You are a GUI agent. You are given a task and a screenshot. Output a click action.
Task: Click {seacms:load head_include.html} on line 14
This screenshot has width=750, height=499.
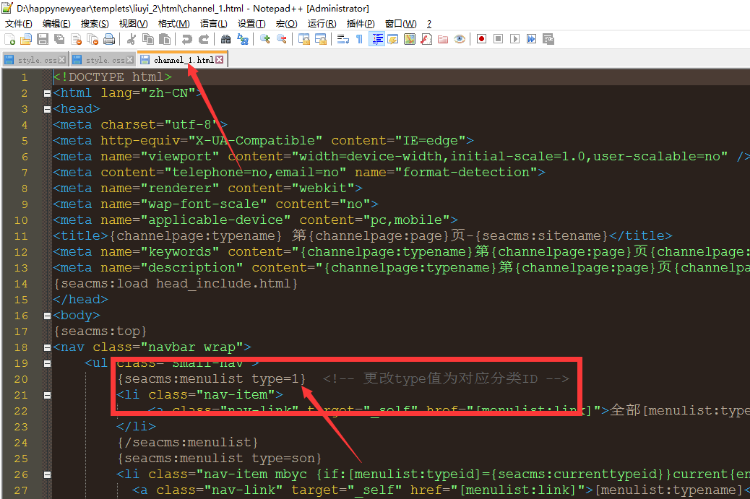pyautogui.click(x=176, y=284)
